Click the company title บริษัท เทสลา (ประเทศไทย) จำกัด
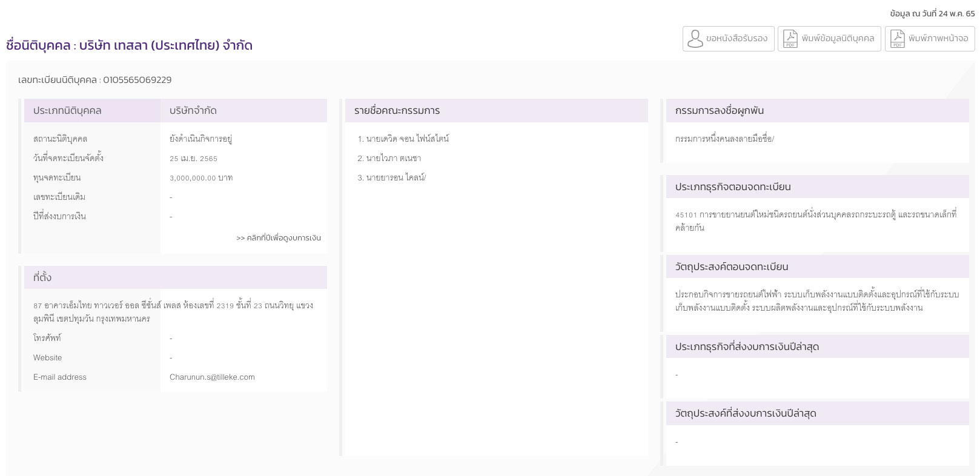This screenshot has width=980, height=476. pos(166,45)
